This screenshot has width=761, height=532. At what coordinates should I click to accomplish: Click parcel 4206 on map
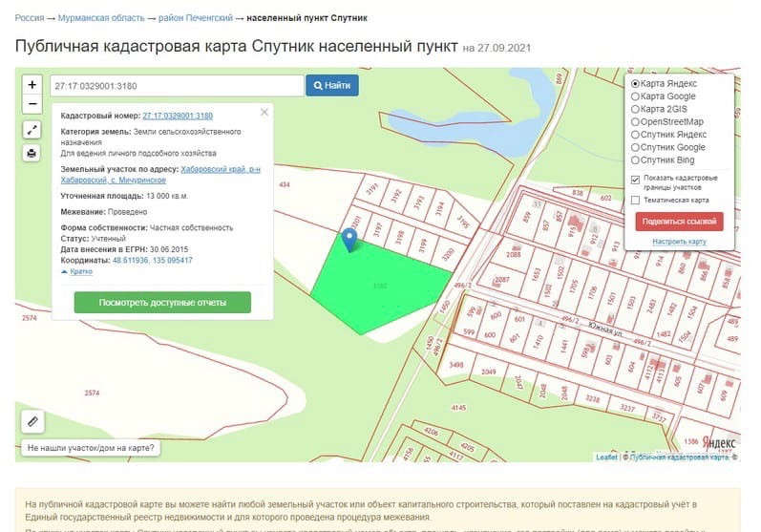[431, 431]
